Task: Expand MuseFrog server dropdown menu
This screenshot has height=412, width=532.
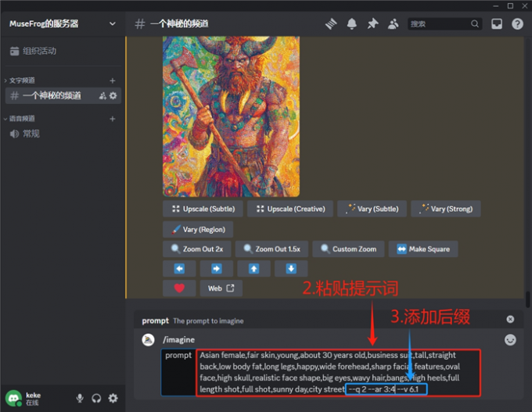Action: pos(113,23)
